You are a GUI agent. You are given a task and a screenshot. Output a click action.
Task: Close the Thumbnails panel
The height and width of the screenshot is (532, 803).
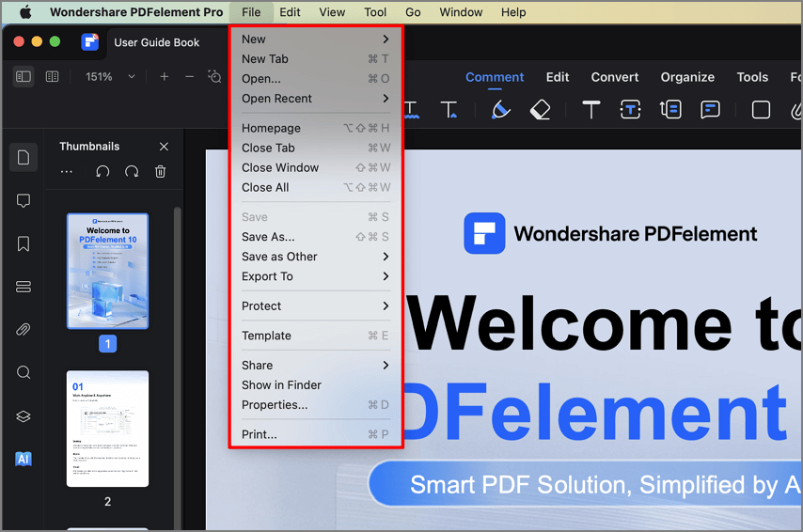click(x=164, y=147)
